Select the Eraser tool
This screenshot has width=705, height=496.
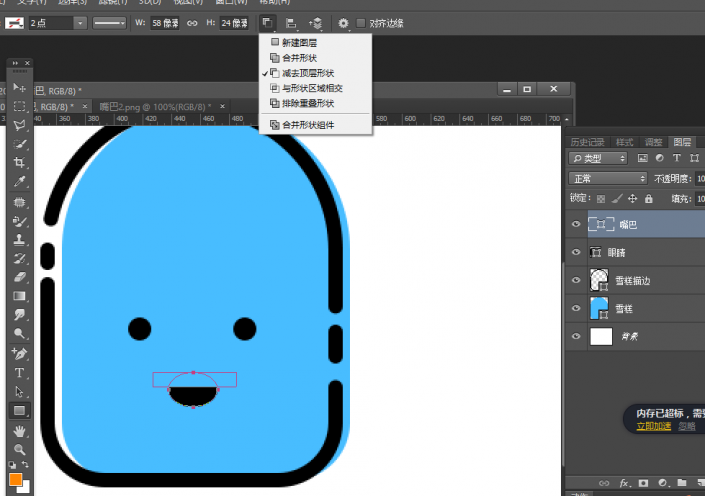[x=19, y=277]
